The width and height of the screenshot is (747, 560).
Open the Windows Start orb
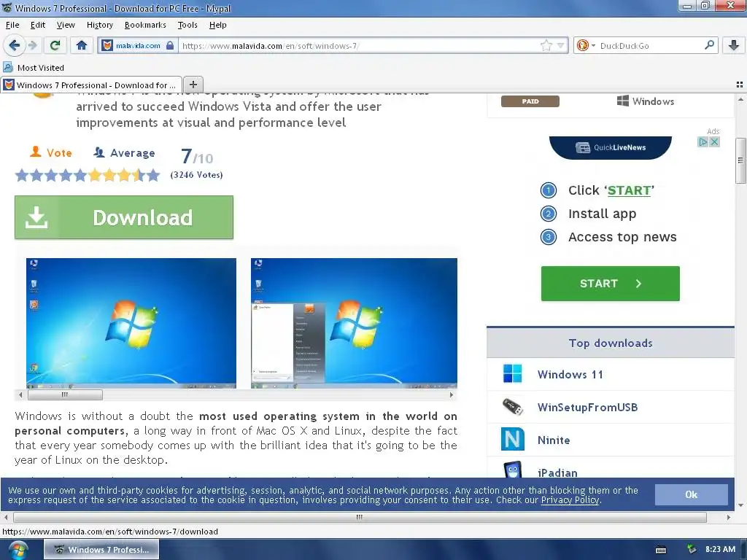point(18,550)
